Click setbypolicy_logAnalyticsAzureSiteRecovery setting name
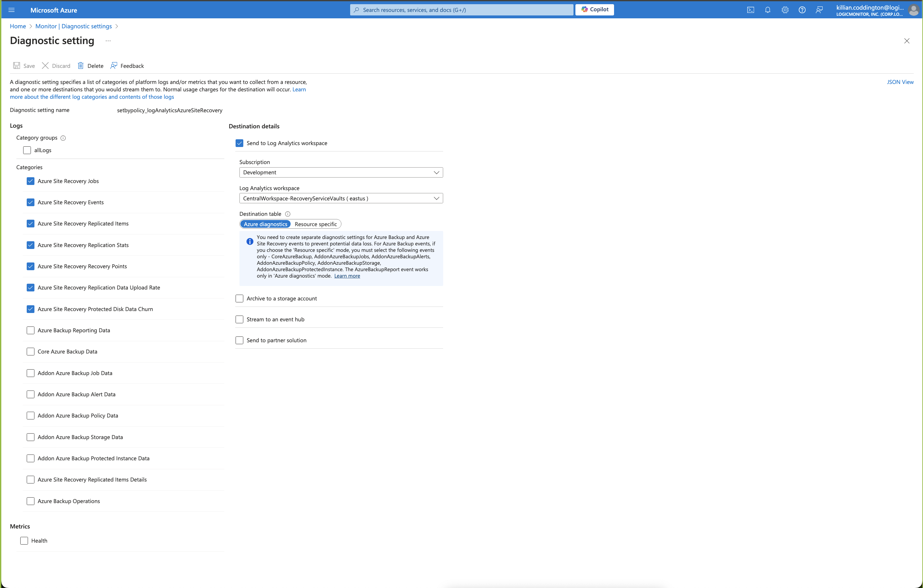 170,110
